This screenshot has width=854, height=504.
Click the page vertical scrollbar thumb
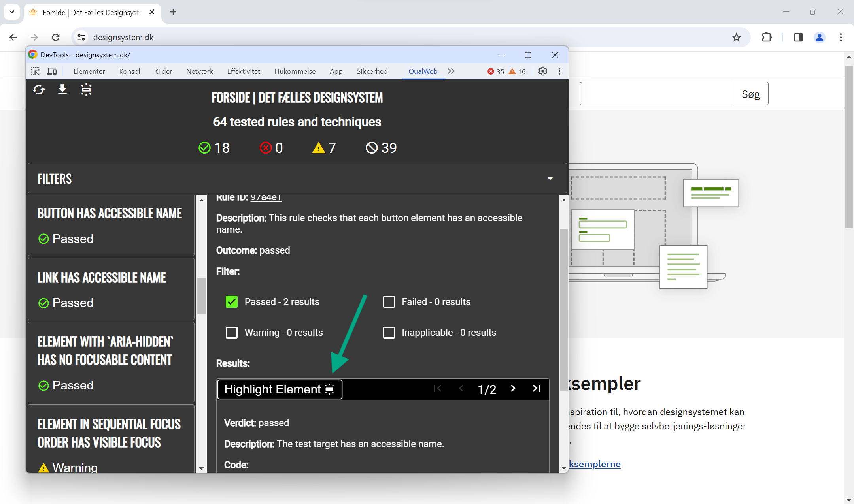coord(849,147)
